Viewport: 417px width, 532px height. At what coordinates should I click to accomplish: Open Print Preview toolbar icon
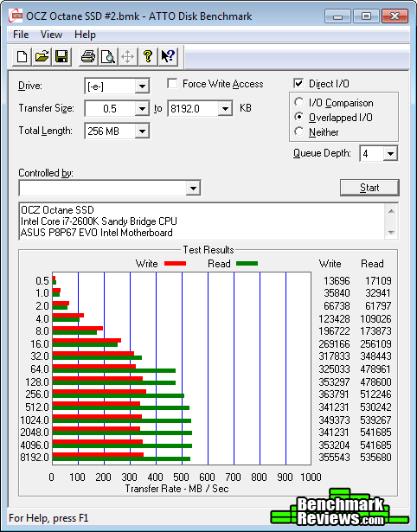[108, 56]
